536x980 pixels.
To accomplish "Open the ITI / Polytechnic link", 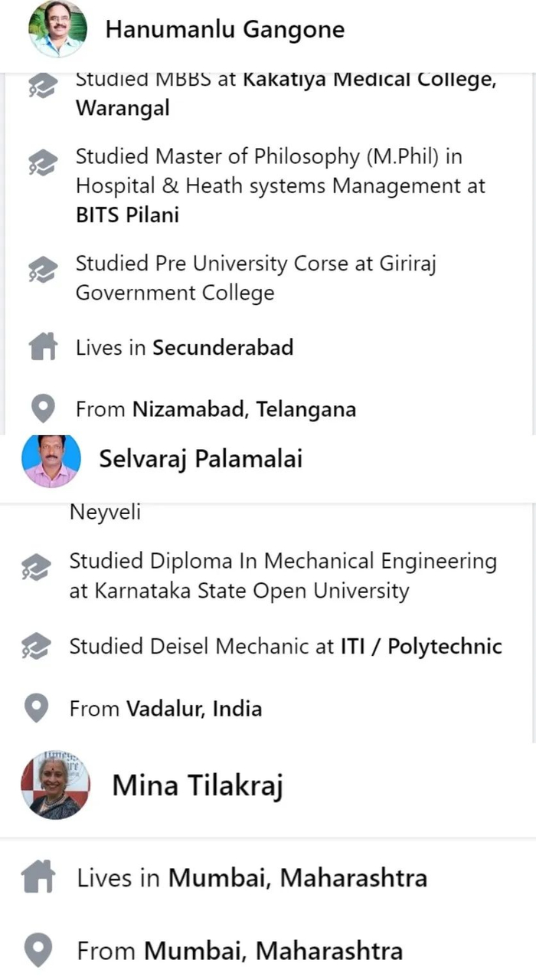I will [421, 647].
